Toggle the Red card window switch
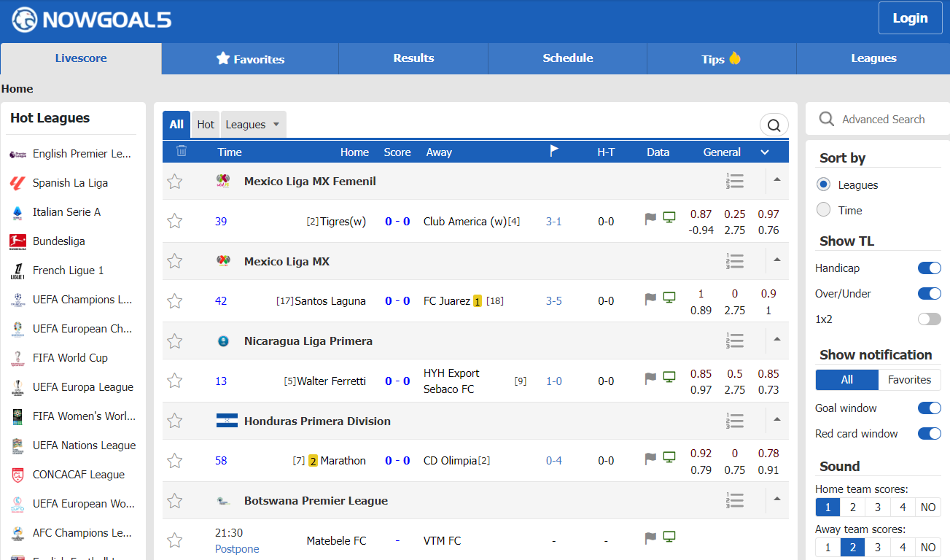The width and height of the screenshot is (950, 560). pos(929,434)
